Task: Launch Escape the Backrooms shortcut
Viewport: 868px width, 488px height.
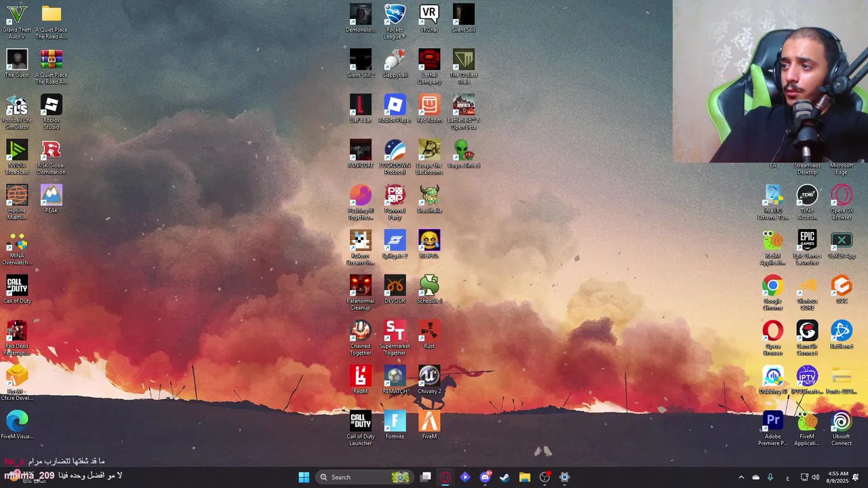Action: point(429,157)
